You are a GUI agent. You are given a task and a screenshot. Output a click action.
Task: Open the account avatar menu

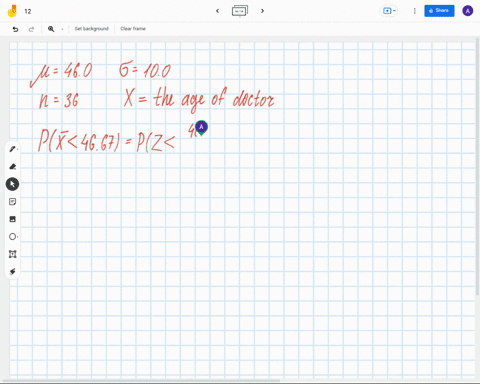click(x=467, y=11)
